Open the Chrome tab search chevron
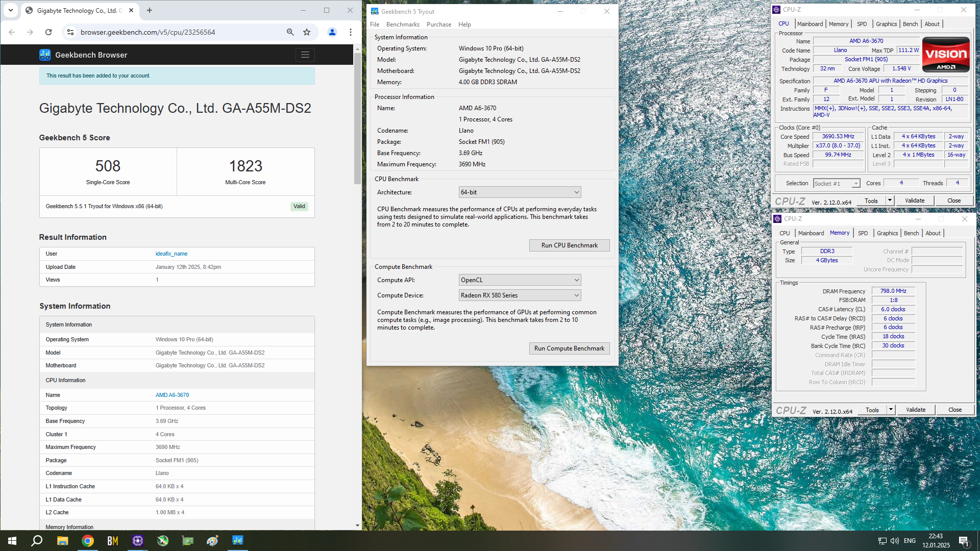The height and width of the screenshot is (551, 980). (11, 10)
